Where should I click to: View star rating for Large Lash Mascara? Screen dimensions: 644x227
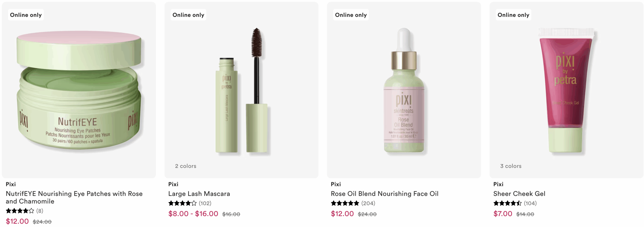coord(182,203)
